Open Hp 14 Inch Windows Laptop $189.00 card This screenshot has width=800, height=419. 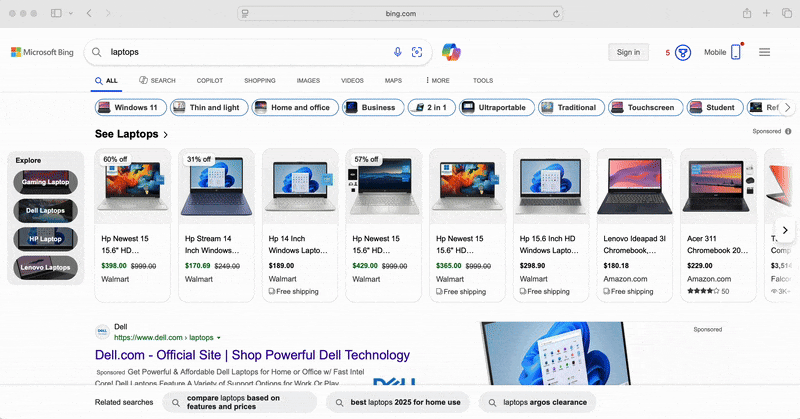(300, 225)
